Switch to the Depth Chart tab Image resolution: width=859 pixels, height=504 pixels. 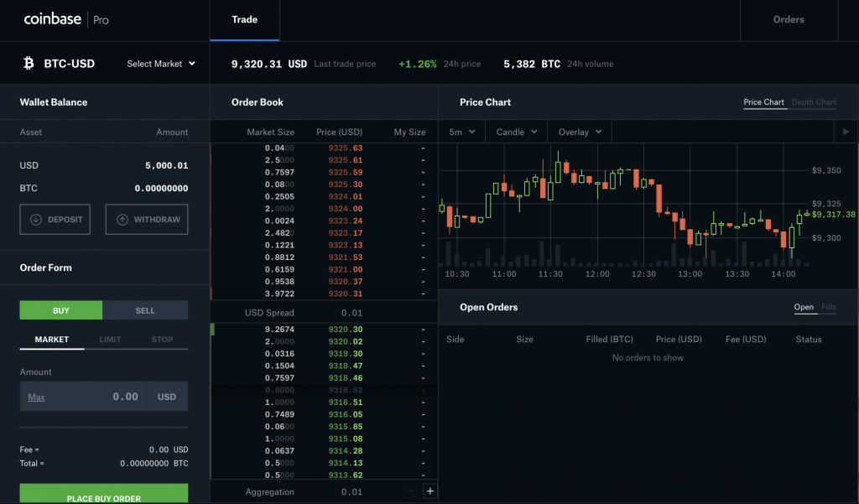point(814,102)
